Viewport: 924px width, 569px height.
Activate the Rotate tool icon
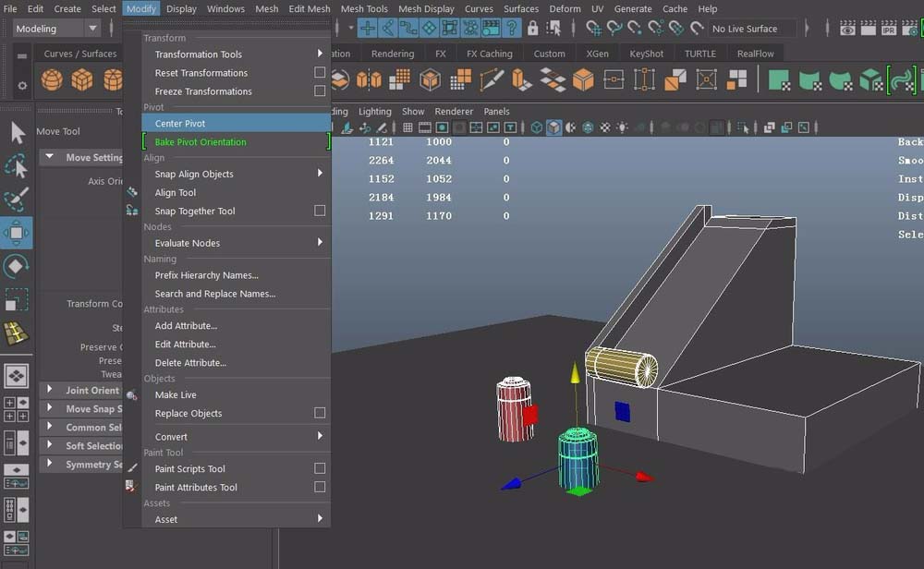click(x=18, y=267)
